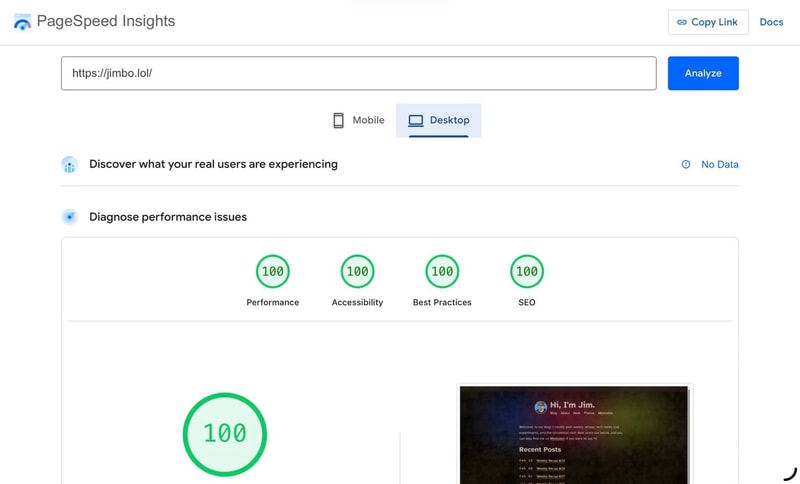Click 'Discover what your real users are experiencing'
The height and width of the screenshot is (484, 800).
(213, 164)
